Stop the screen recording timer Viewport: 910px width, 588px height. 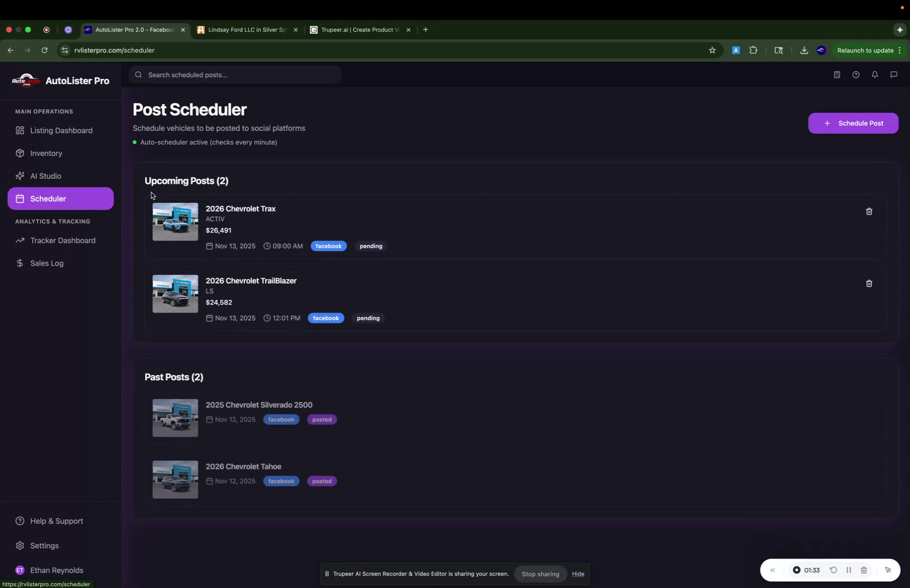click(797, 569)
